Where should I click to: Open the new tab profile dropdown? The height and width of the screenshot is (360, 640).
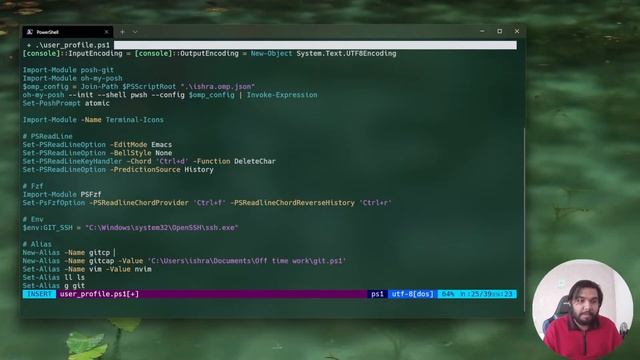coord(135,32)
